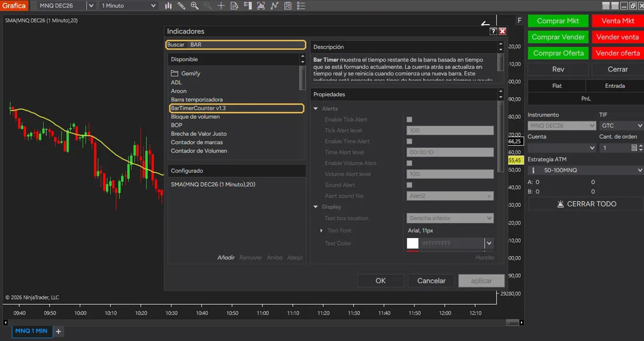Screen dimensions: 644x341
Task: Open the keypad icon in Cant. de orden
Action: (x=634, y=148)
